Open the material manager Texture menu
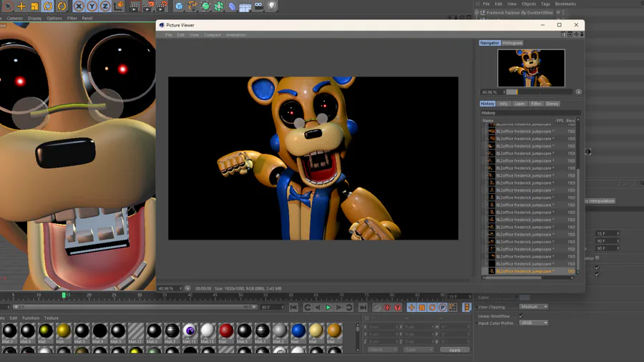 [x=52, y=318]
